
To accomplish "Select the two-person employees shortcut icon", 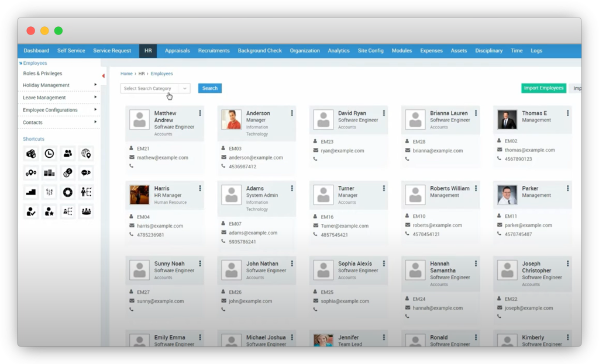I will [67, 153].
